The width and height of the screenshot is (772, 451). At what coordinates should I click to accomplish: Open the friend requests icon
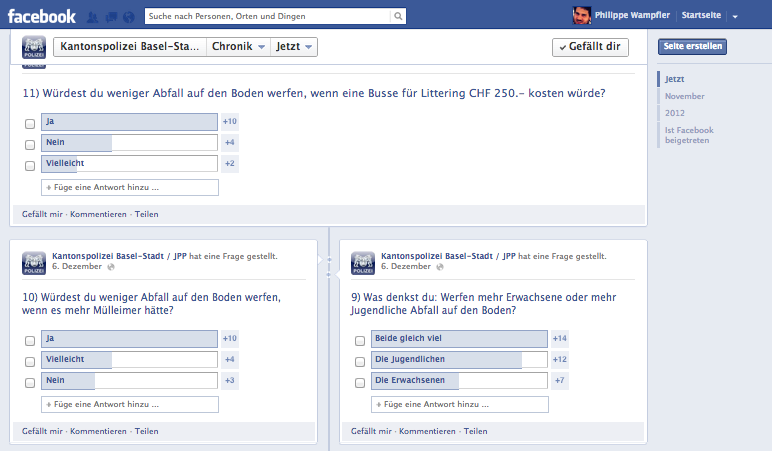click(93, 17)
